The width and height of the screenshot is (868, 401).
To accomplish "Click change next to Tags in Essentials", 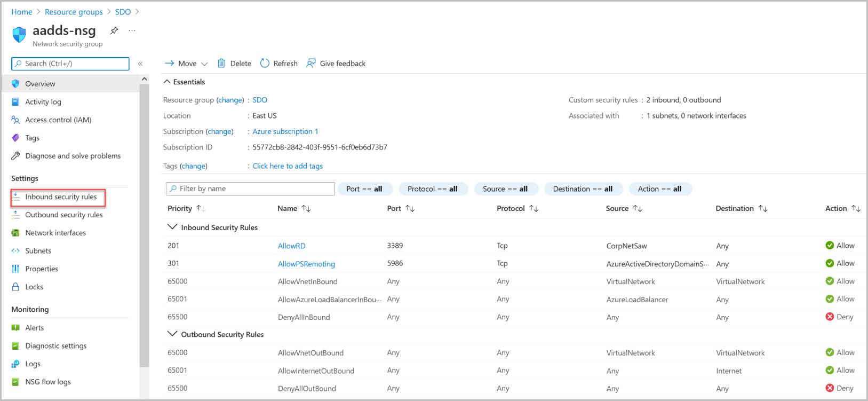I will [194, 166].
